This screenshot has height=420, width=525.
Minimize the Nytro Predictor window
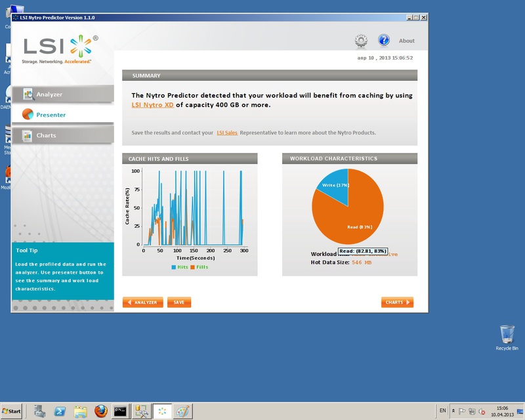[409, 18]
